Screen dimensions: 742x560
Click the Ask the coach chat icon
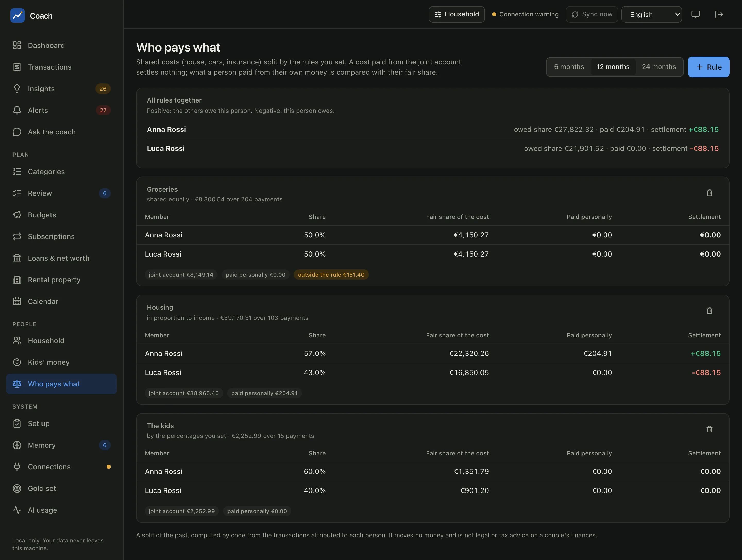(x=17, y=132)
